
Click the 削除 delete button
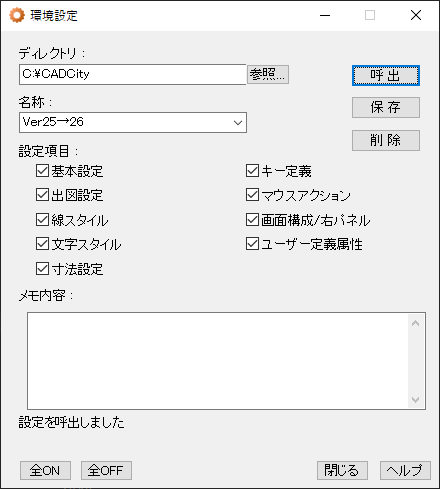(x=386, y=140)
